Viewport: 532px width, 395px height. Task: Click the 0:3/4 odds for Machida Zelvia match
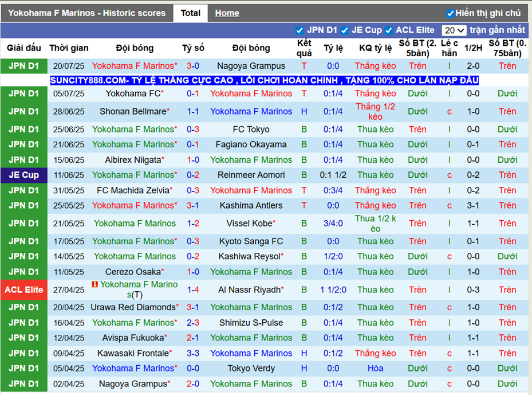333,190
